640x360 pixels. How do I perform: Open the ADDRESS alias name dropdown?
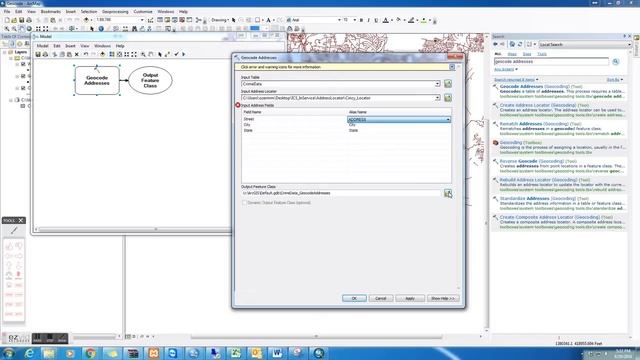[x=448, y=120]
